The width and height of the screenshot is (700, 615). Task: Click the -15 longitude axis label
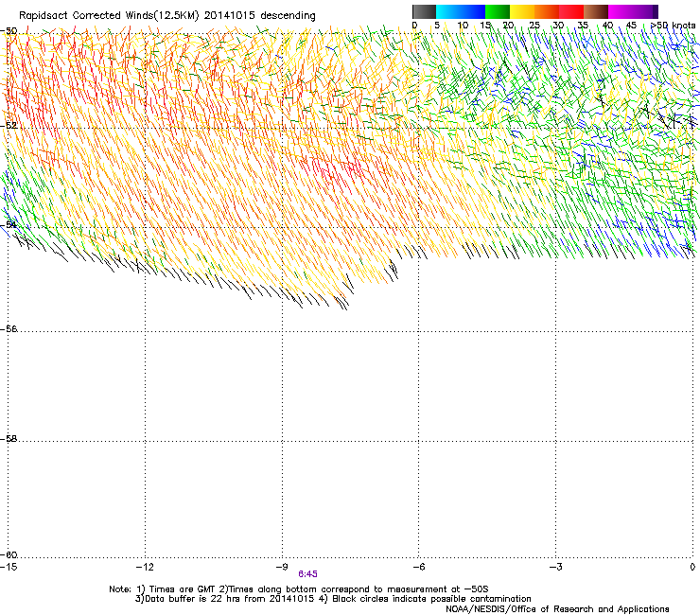pyautogui.click(x=9, y=567)
